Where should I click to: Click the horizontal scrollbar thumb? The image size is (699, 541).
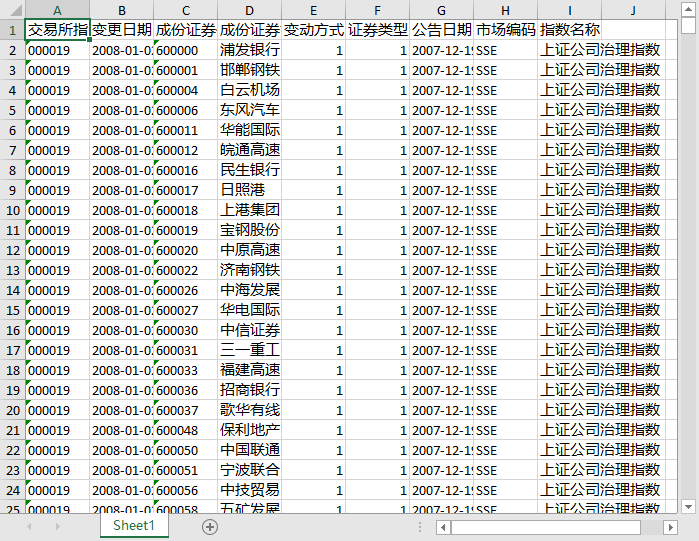pos(546,528)
